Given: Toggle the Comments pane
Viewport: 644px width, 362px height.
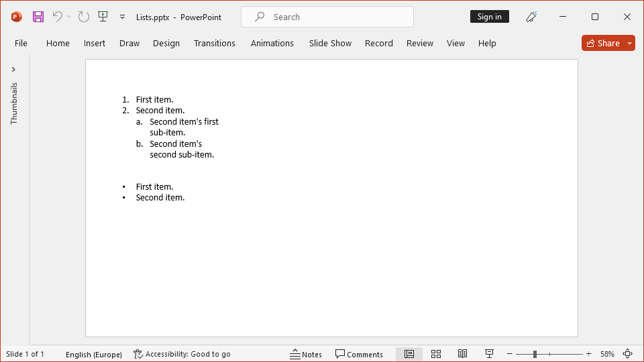Looking at the screenshot, I should pyautogui.click(x=359, y=354).
